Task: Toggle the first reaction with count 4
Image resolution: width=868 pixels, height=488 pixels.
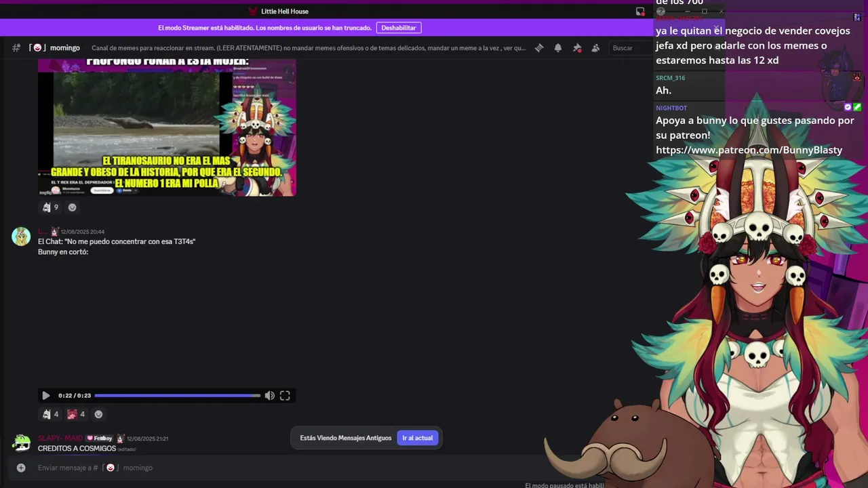Action: pyautogui.click(x=51, y=414)
